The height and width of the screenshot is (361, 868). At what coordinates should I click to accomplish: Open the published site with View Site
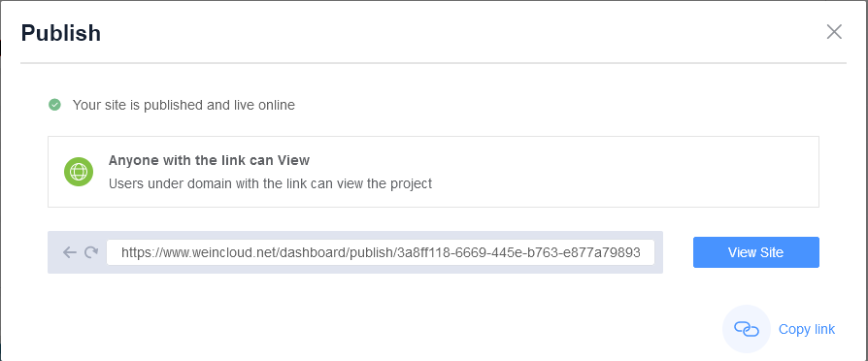point(755,252)
